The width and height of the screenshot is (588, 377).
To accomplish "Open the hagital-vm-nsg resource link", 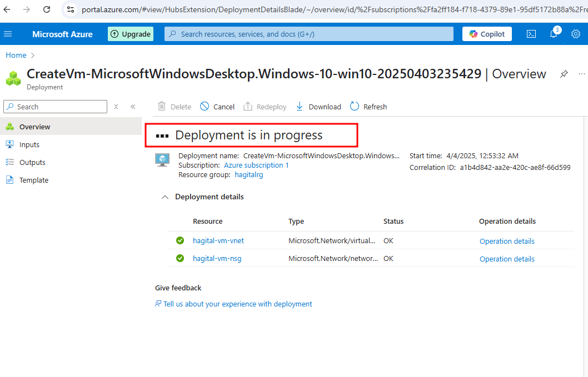I will tap(217, 259).
